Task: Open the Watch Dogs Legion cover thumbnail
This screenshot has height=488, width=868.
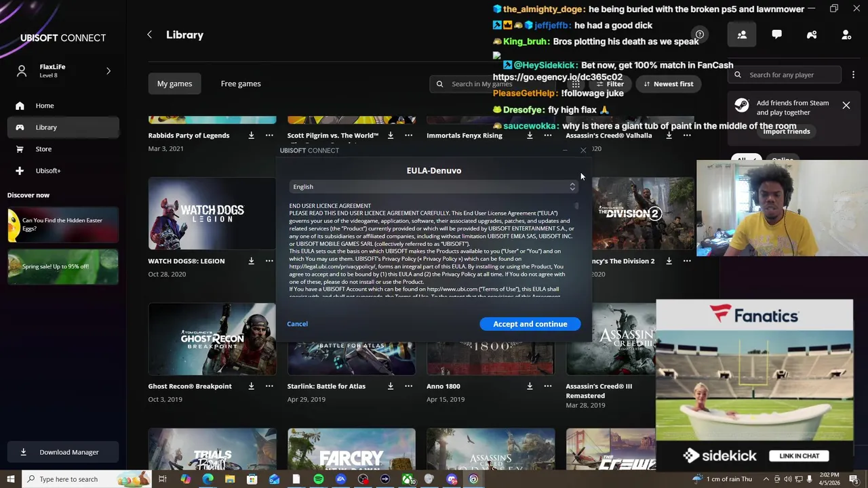Action: tap(212, 213)
